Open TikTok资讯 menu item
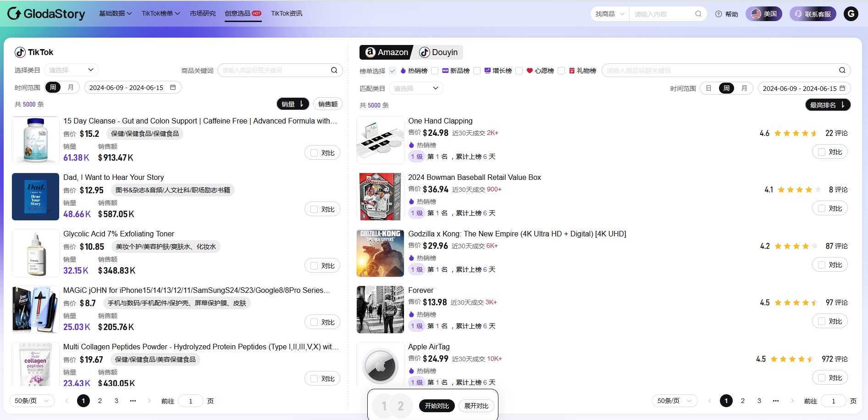Screen dimensions: 868x420 [287, 13]
